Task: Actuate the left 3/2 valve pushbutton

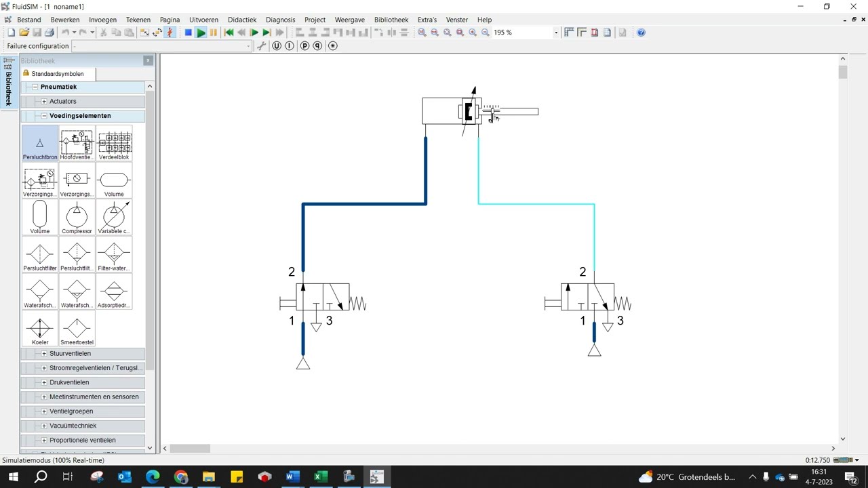Action: pyautogui.click(x=287, y=303)
